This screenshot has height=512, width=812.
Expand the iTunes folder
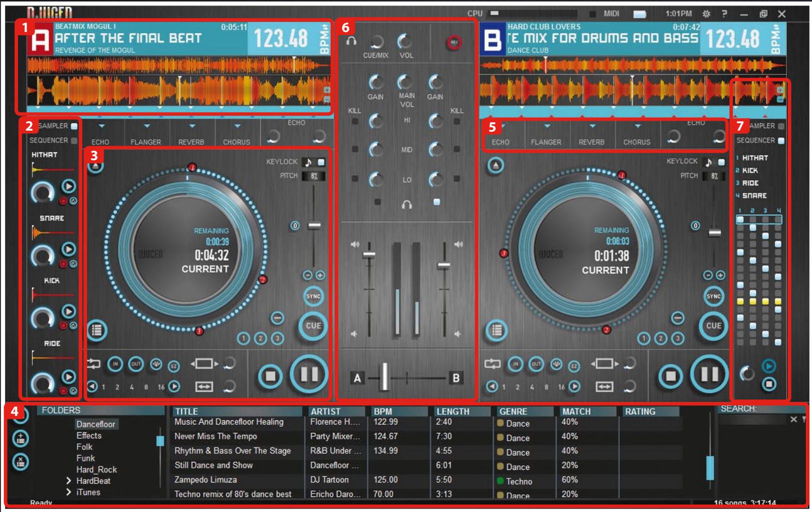point(69,492)
